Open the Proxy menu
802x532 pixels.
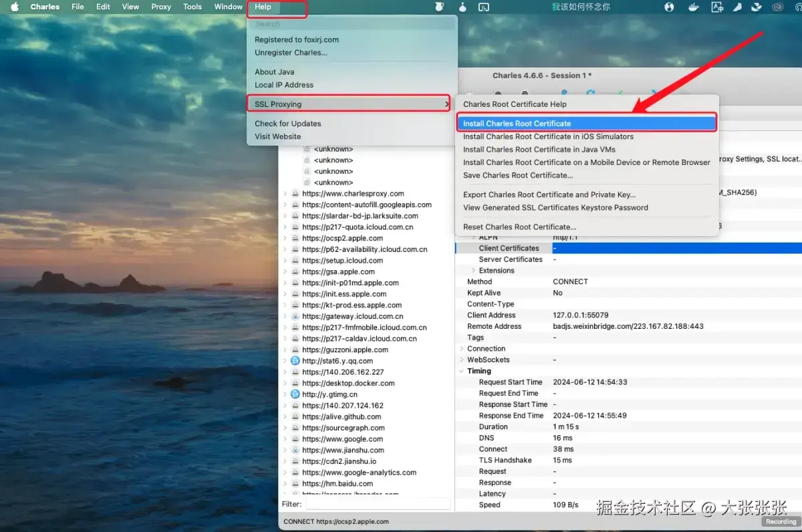[x=161, y=7]
